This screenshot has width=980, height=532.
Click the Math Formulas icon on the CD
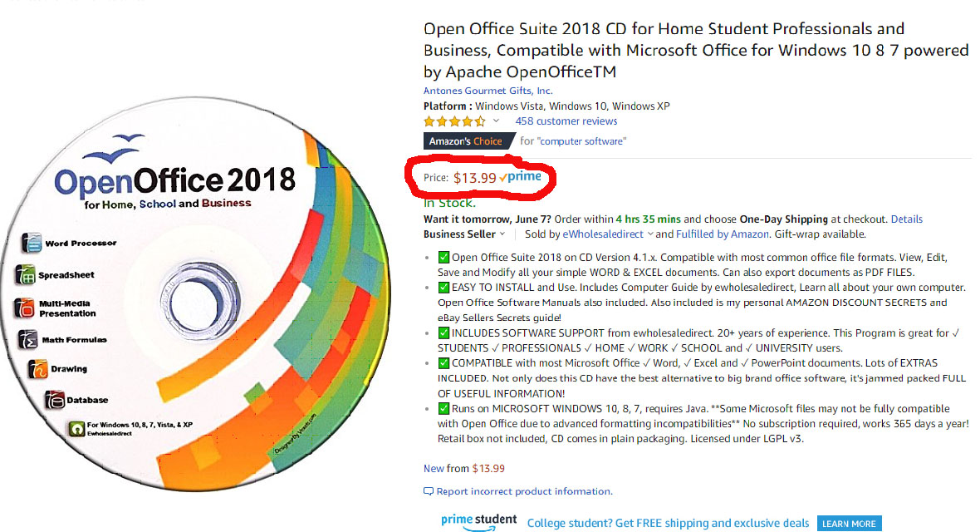tap(27, 339)
